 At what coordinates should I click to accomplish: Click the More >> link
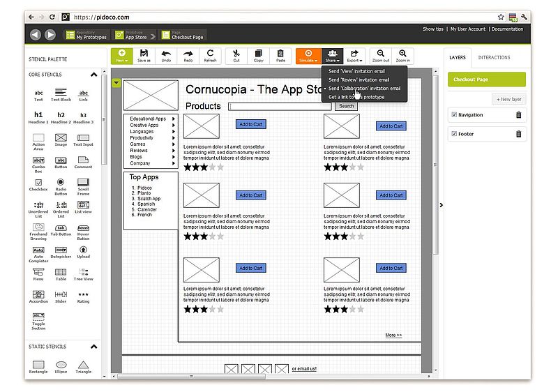tap(393, 335)
